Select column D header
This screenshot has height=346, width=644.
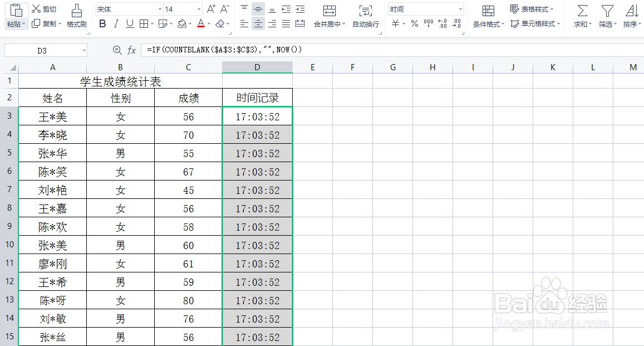[257, 67]
